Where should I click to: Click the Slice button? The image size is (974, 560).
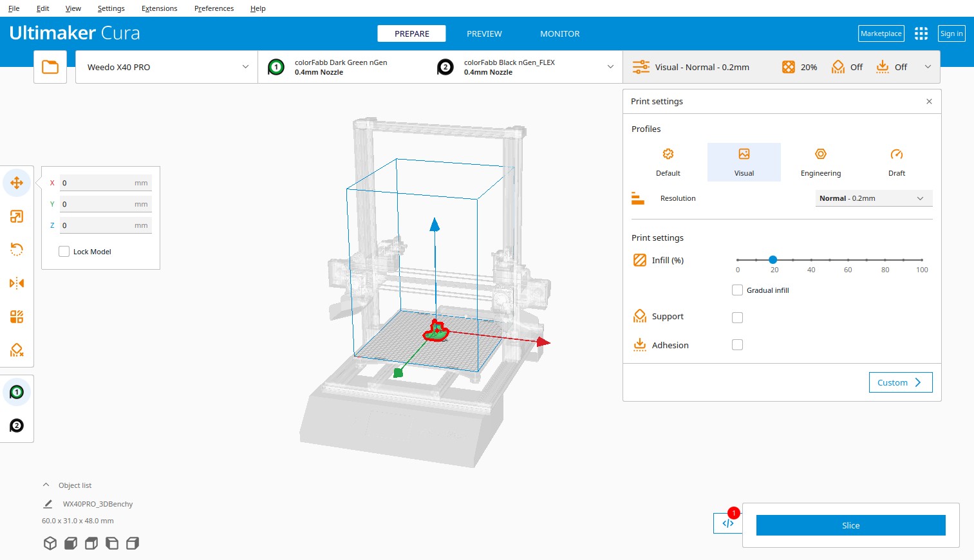click(x=851, y=525)
